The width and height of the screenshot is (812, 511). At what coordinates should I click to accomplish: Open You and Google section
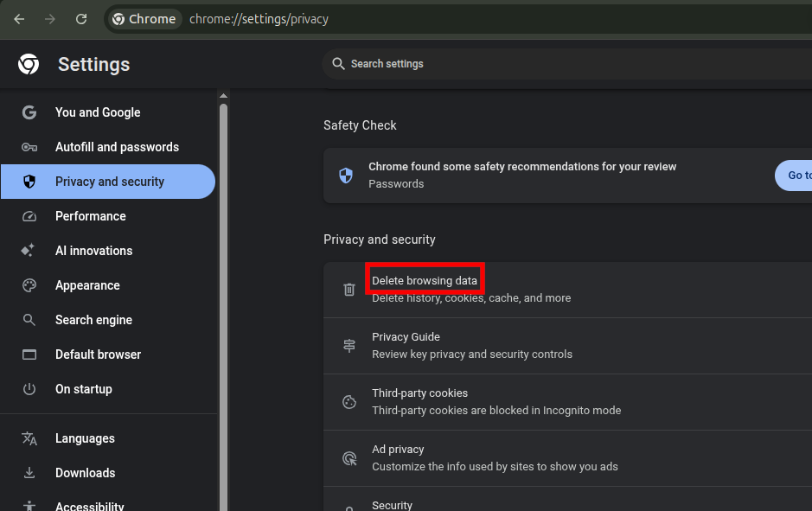[108, 112]
